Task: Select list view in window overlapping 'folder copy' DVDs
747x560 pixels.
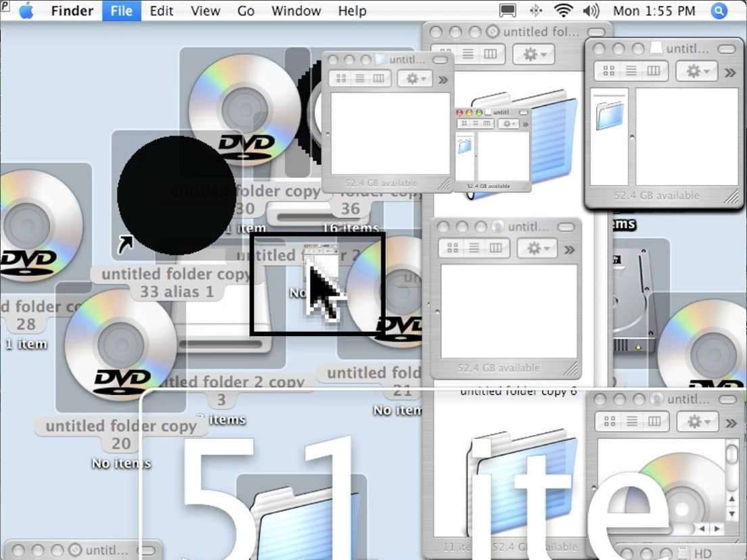Action: (360, 78)
